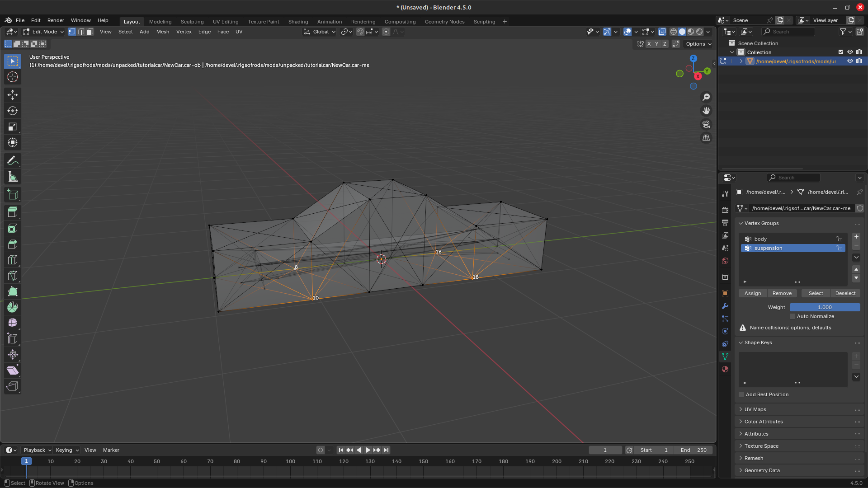
Task: Switch to wireframe viewport shading
Action: click(x=674, y=32)
